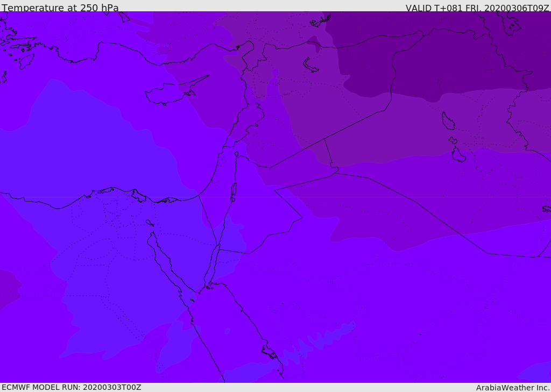
Task: Click the dark purple patch on left edge
Action: point(8,288)
